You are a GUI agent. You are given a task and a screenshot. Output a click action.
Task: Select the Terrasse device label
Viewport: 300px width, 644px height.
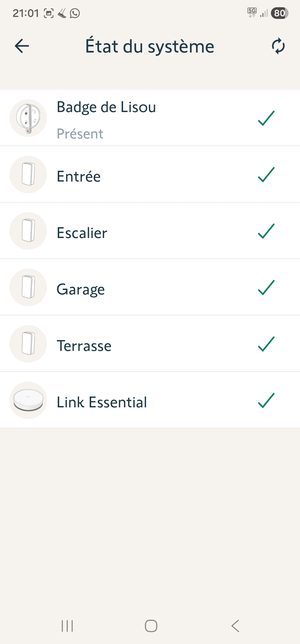coord(84,346)
